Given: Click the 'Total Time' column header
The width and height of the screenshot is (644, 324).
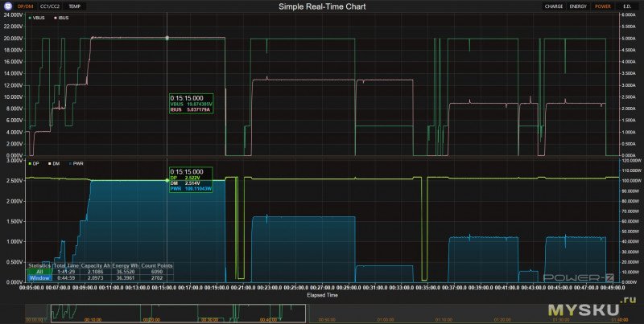Looking at the screenshot, I should click(x=66, y=266).
